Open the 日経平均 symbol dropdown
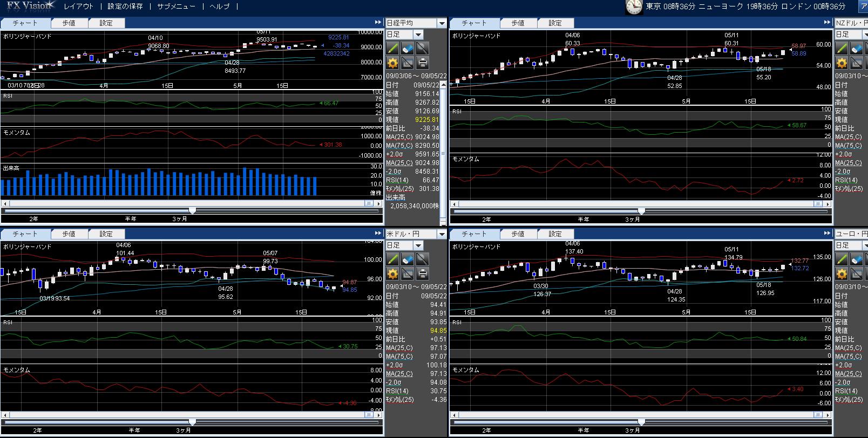 (x=442, y=23)
